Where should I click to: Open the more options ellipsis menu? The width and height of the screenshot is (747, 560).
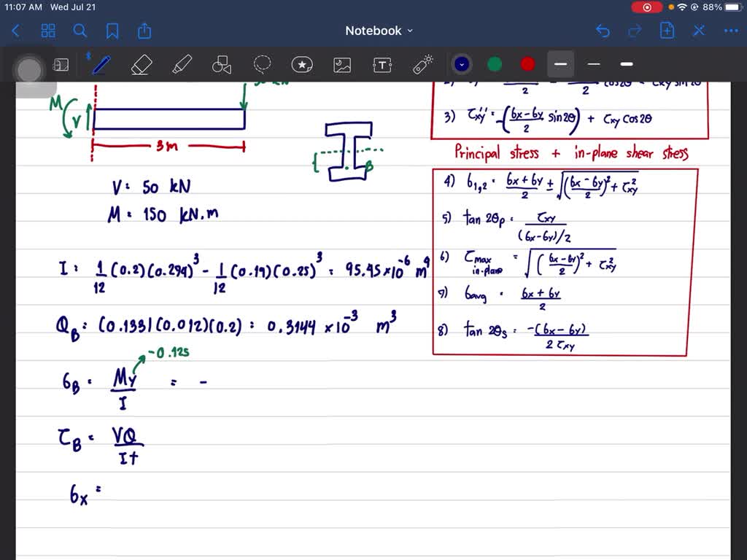tap(731, 30)
